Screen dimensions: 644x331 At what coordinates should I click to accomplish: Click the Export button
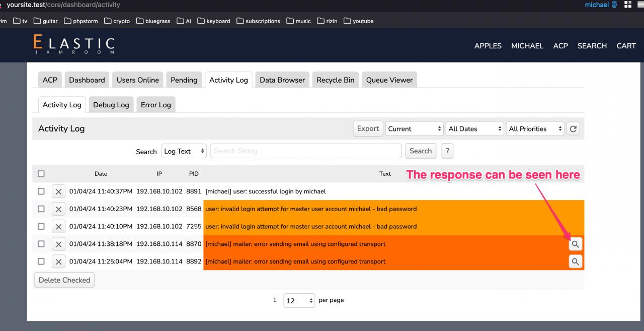click(x=368, y=129)
